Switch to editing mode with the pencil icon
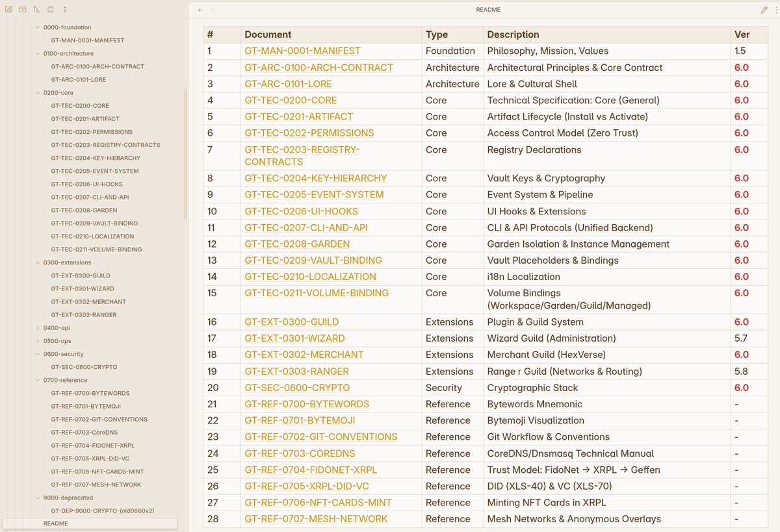Screen dimensions: 780x532 point(764,10)
